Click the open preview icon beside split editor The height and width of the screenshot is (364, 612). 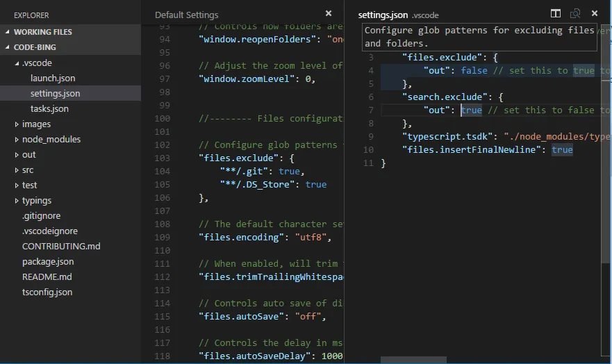coord(575,14)
